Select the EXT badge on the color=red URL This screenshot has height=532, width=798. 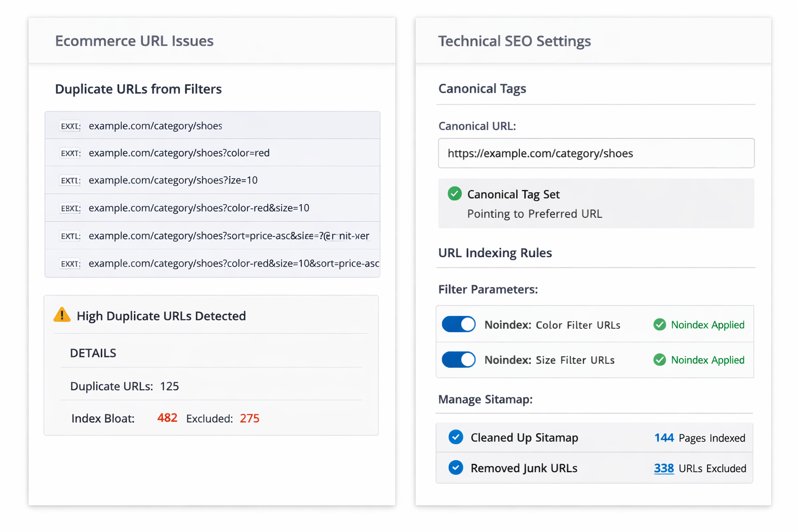(x=70, y=153)
